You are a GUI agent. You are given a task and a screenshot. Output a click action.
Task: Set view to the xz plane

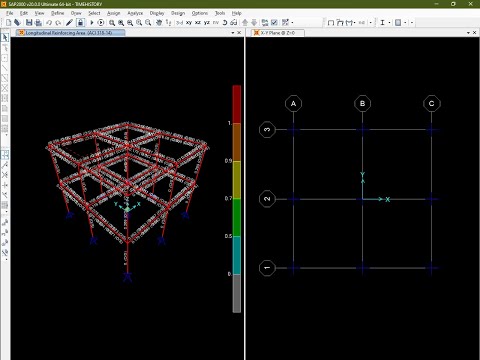click(x=198, y=22)
